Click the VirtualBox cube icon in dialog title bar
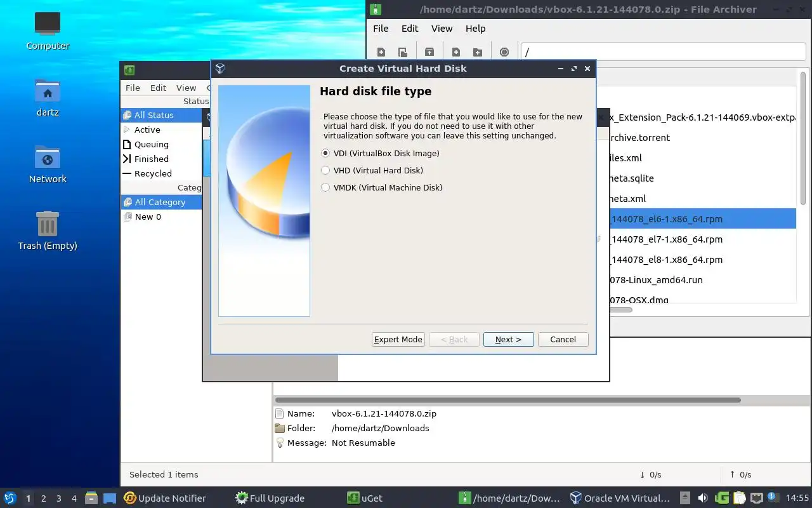 (x=220, y=69)
